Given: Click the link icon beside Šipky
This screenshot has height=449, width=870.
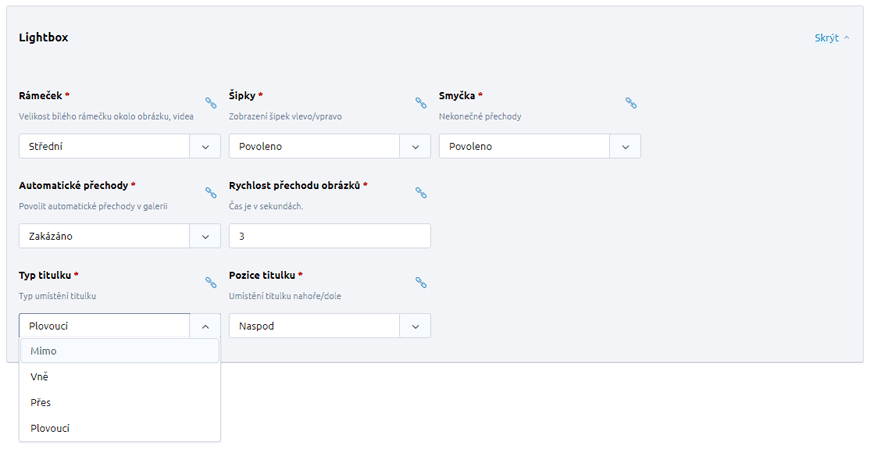Looking at the screenshot, I should [421, 103].
